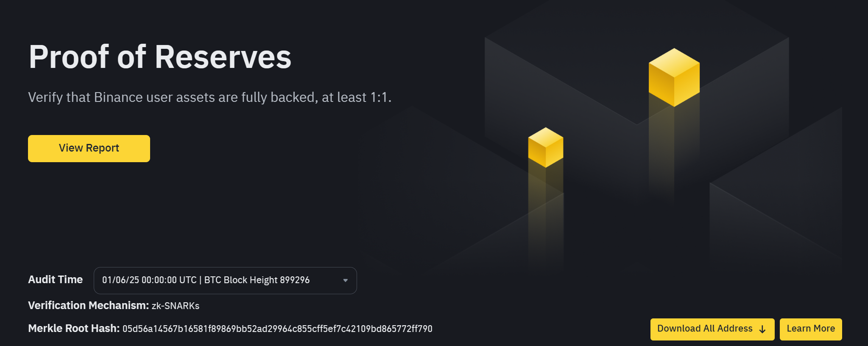Click the '1:1' ratio in the subtitle
The image size is (868, 346).
[379, 97]
